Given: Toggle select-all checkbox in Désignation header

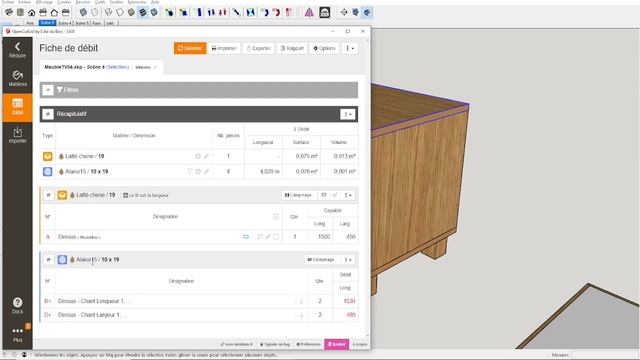Looking at the screenshot, I should point(276,217).
